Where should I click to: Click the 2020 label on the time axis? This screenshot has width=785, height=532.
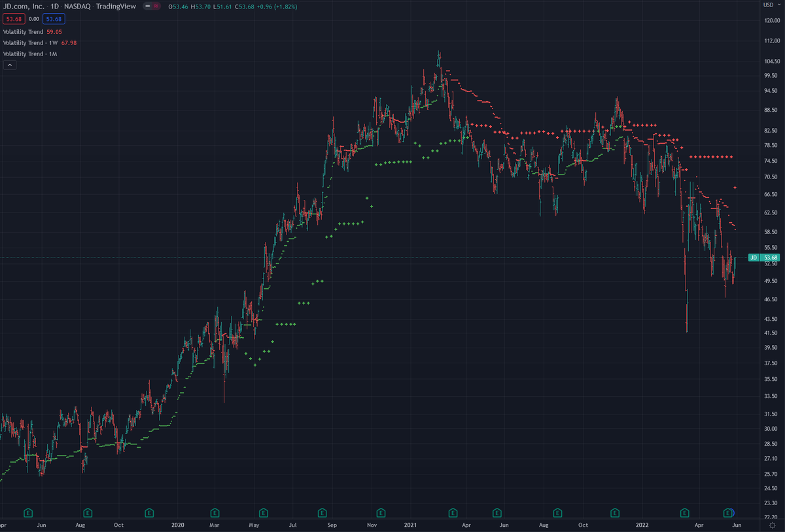click(x=177, y=525)
